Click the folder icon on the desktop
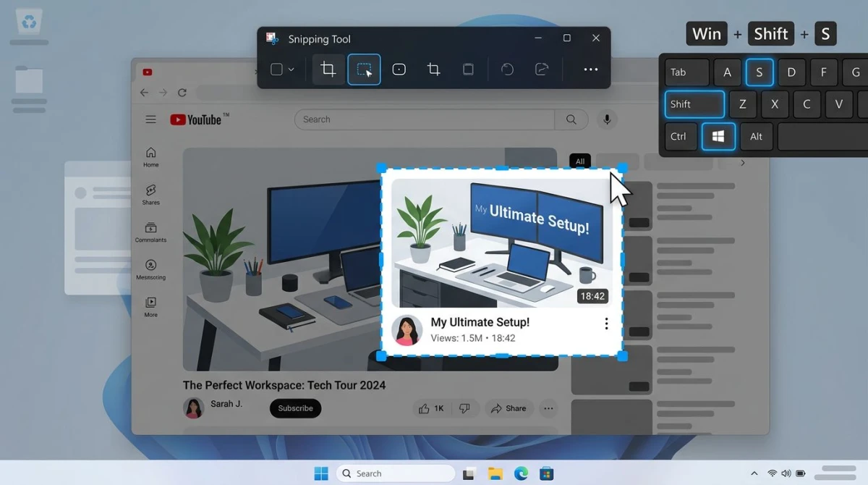Image resolution: width=868 pixels, height=485 pixels. click(x=29, y=80)
